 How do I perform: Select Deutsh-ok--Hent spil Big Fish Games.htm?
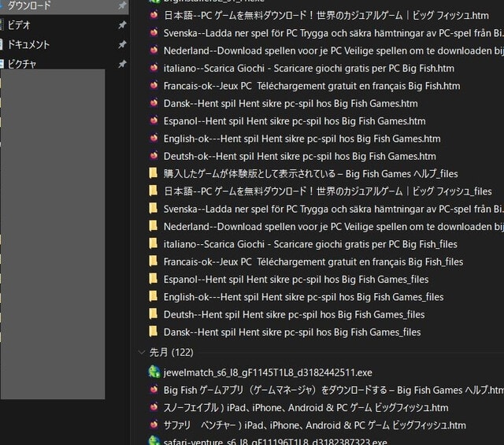(x=299, y=156)
